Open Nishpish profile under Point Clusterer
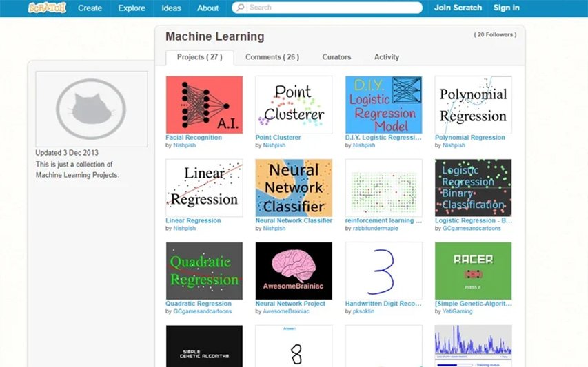588x367 pixels. pos(274,145)
